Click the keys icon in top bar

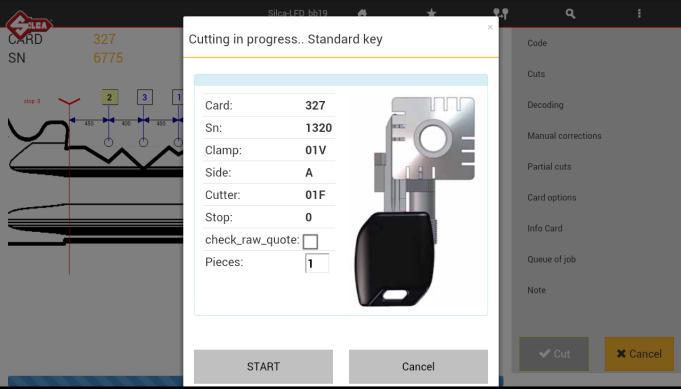[x=501, y=13]
